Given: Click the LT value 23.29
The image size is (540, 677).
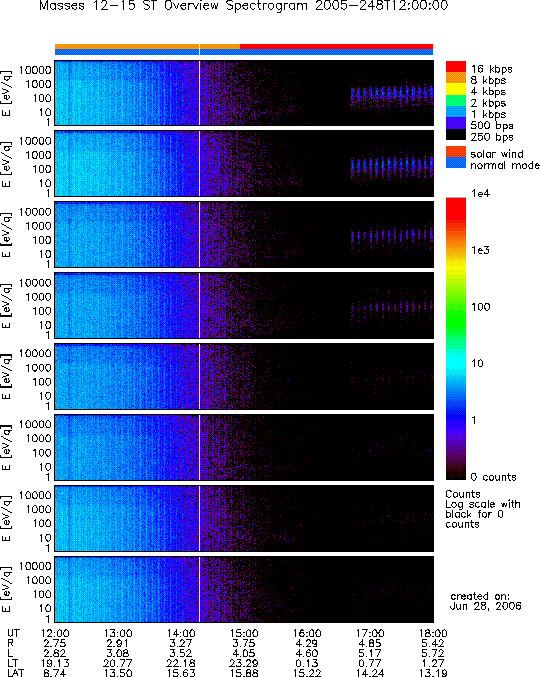Looking at the screenshot, I should 244,663.
